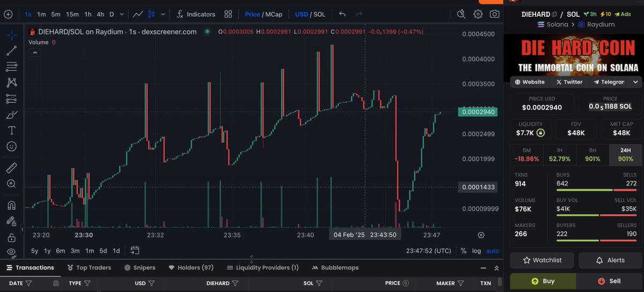The height and width of the screenshot is (292, 644).
Task: Click the red Sell button
Action: pyautogui.click(x=609, y=281)
